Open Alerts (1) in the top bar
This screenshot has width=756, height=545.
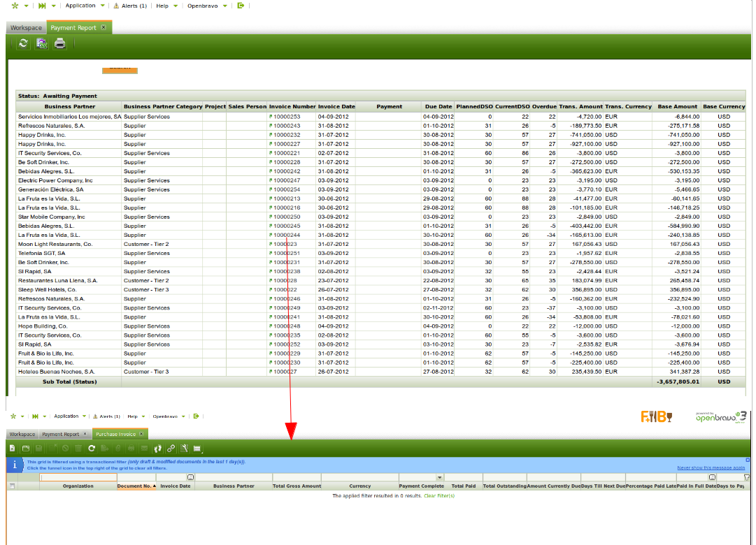click(x=130, y=6)
